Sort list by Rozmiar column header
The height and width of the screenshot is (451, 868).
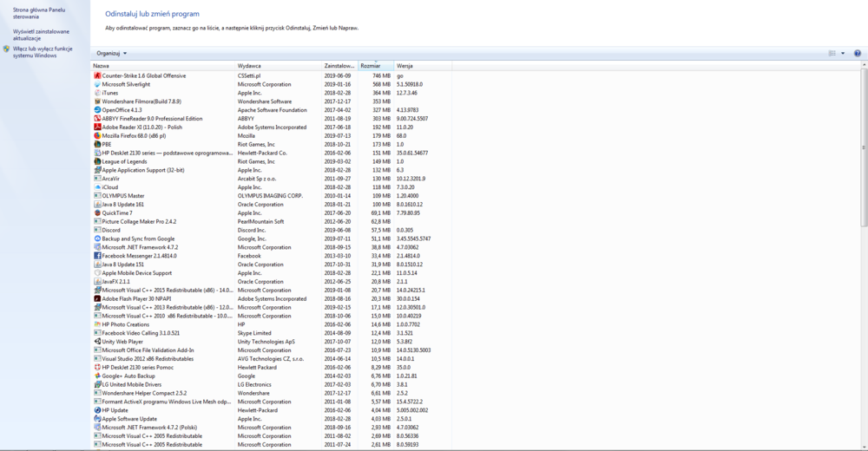pyautogui.click(x=376, y=66)
